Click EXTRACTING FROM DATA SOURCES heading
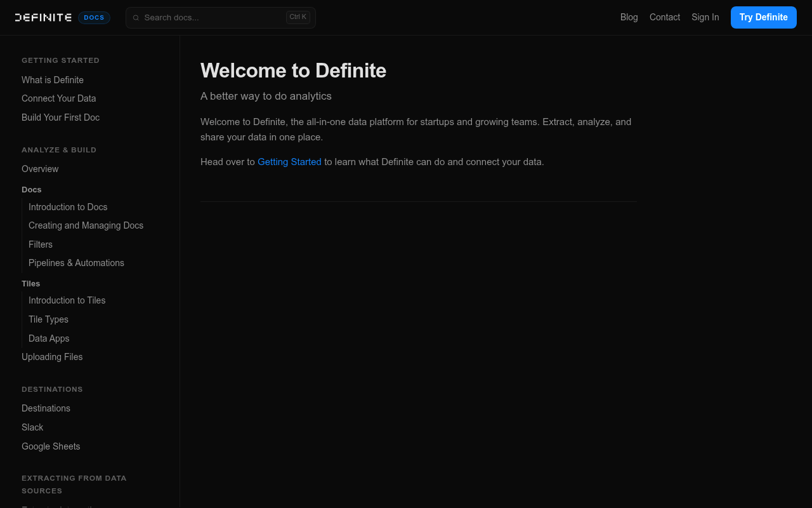Viewport: 812px width, 508px height. pos(74,485)
